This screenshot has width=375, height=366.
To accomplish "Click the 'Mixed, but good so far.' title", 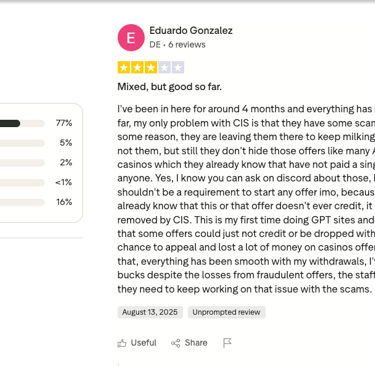I will click(x=169, y=87).
